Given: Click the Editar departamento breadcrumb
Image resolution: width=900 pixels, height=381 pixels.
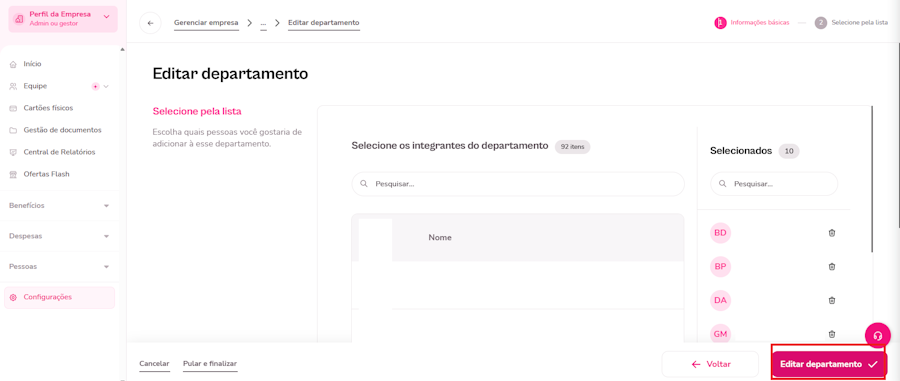Looking at the screenshot, I should pyautogui.click(x=324, y=23).
